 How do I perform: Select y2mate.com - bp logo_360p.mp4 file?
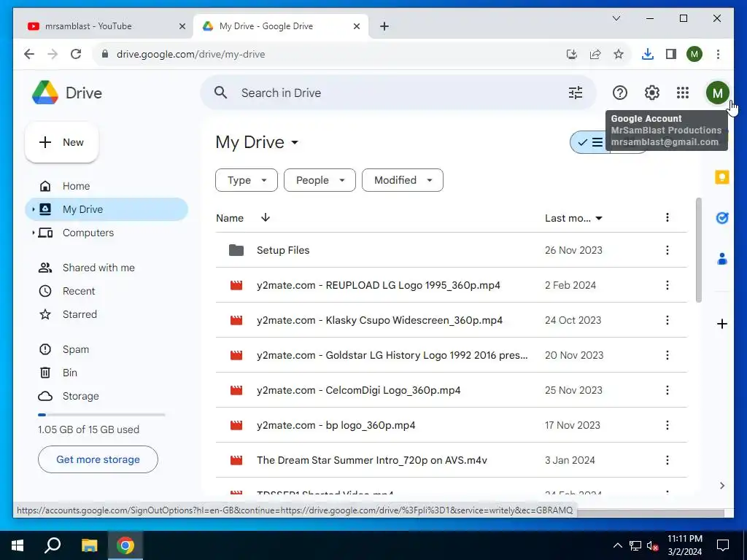tap(451, 425)
